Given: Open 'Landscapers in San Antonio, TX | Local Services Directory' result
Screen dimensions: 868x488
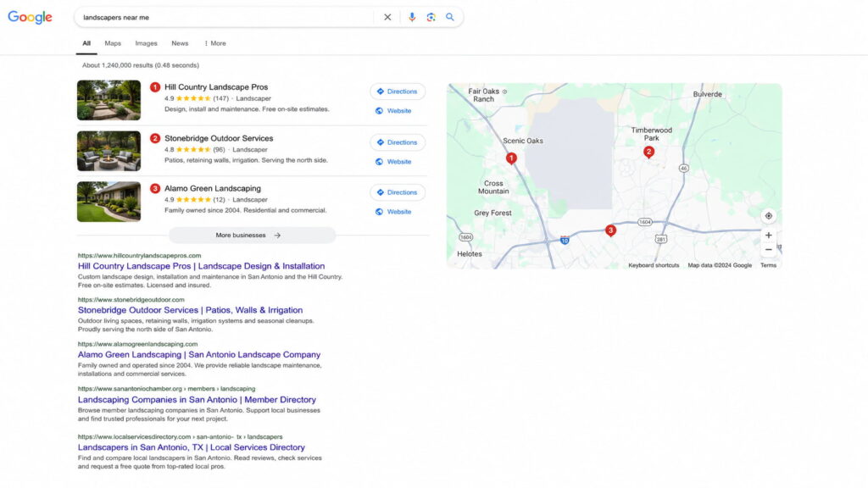Looking at the screenshot, I should (192, 447).
